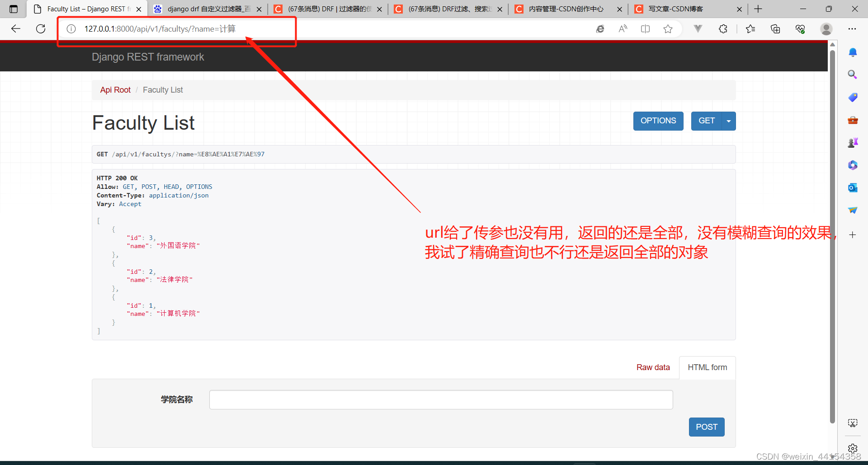Click the "外国语学院" name value
This screenshot has height=465, width=868.
178,246
